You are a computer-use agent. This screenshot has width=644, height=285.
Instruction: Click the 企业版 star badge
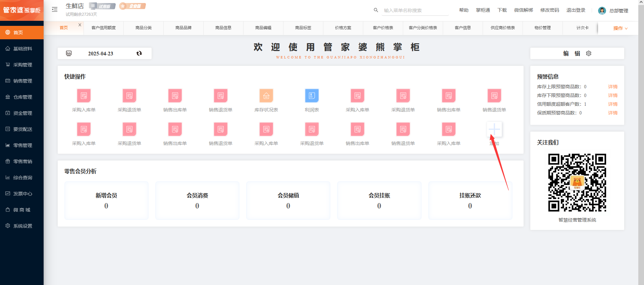(x=132, y=6)
